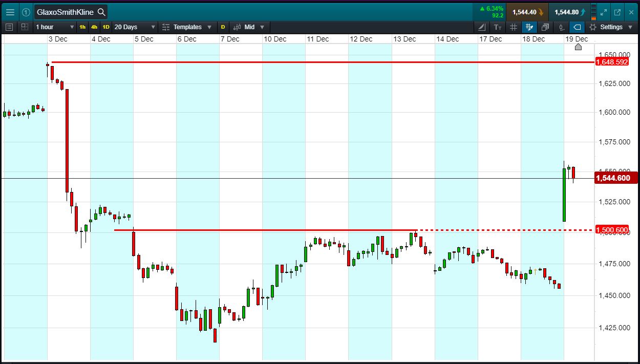Viewport: 640px width, 364px height.
Task: Open the hamburger menu icon
Action: tap(10, 12)
